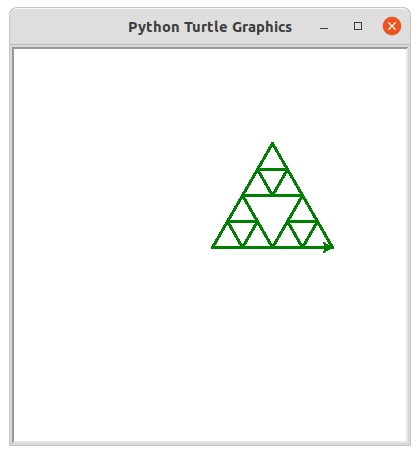Click the small inverted triangle at lower left
The height and width of the screenshot is (455, 420).
tap(242, 231)
